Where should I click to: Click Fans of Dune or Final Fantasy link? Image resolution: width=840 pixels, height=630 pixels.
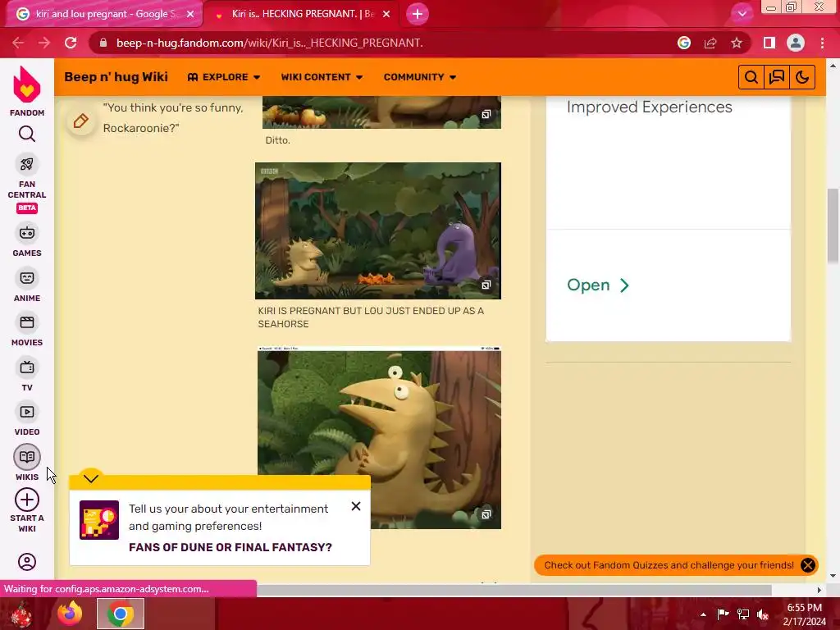231,547
